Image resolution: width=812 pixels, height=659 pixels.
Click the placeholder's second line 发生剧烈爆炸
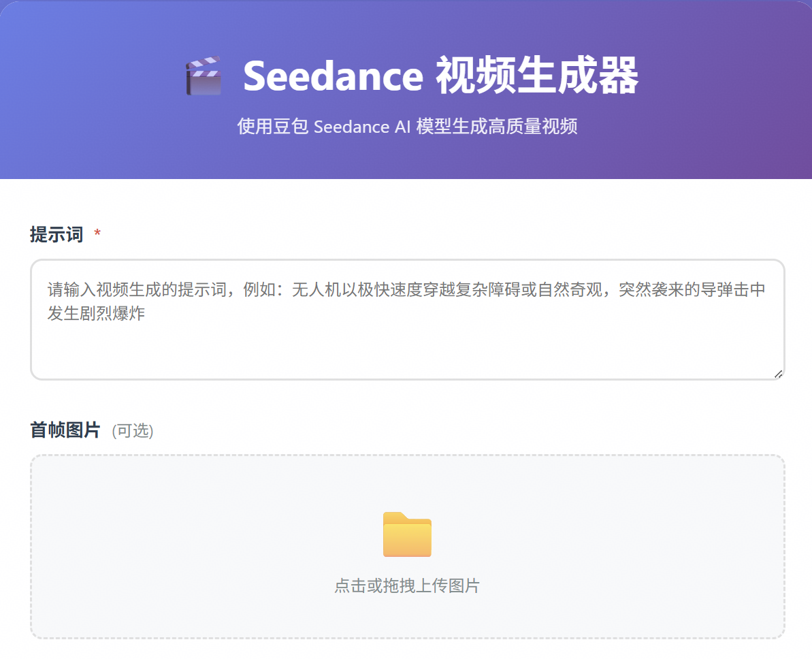click(x=96, y=315)
